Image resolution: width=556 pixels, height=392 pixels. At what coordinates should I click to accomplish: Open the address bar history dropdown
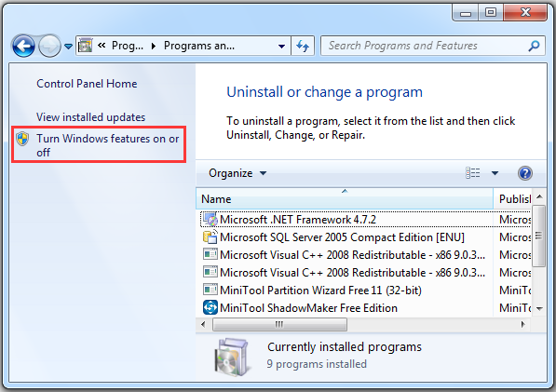(x=281, y=46)
